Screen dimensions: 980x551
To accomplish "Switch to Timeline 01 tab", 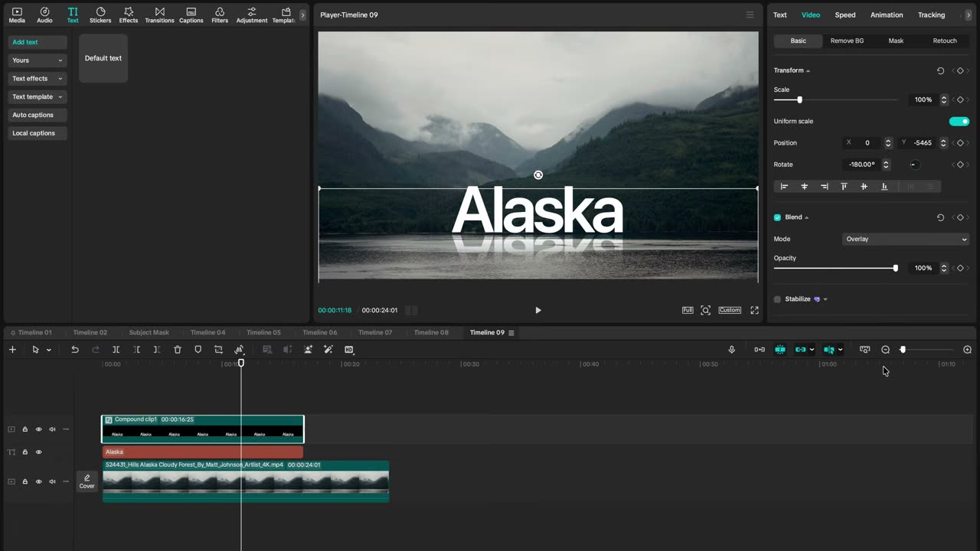I will coord(35,333).
